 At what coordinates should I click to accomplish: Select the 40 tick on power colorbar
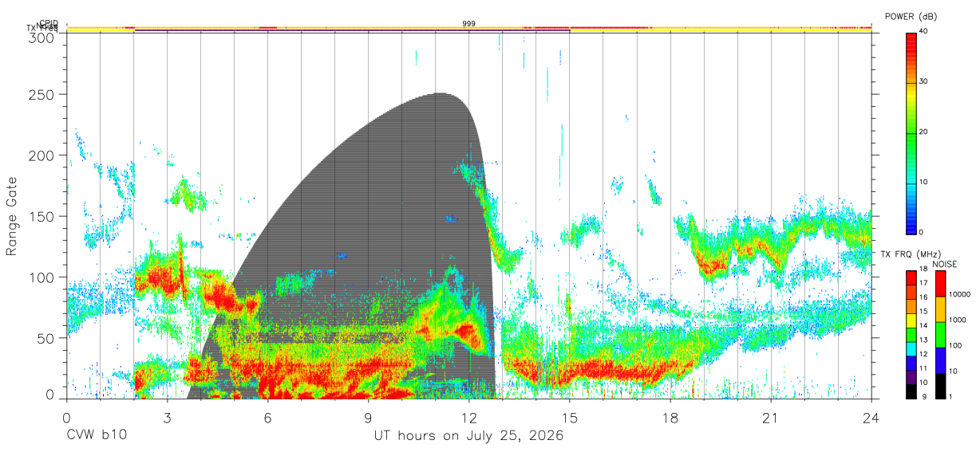[x=924, y=32]
